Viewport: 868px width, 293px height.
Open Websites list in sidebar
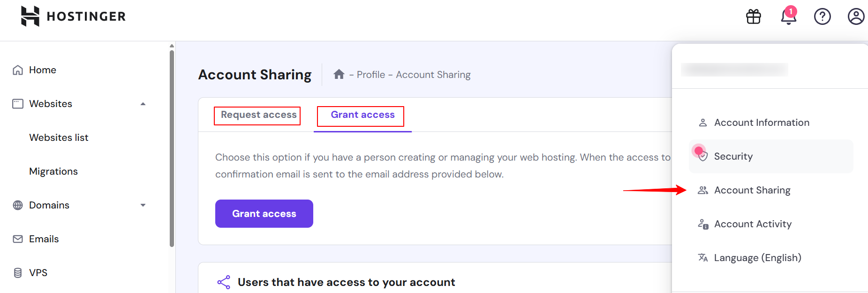pyautogui.click(x=59, y=138)
